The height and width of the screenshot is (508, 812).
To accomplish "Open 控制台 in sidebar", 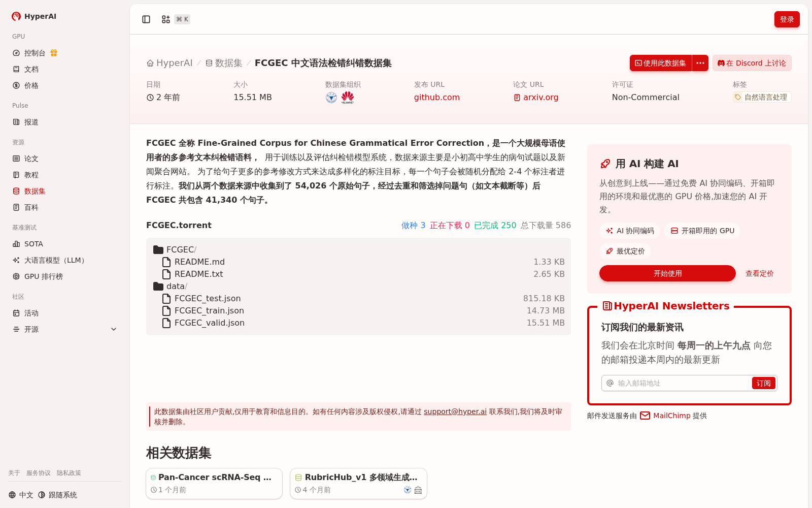I will (x=35, y=53).
